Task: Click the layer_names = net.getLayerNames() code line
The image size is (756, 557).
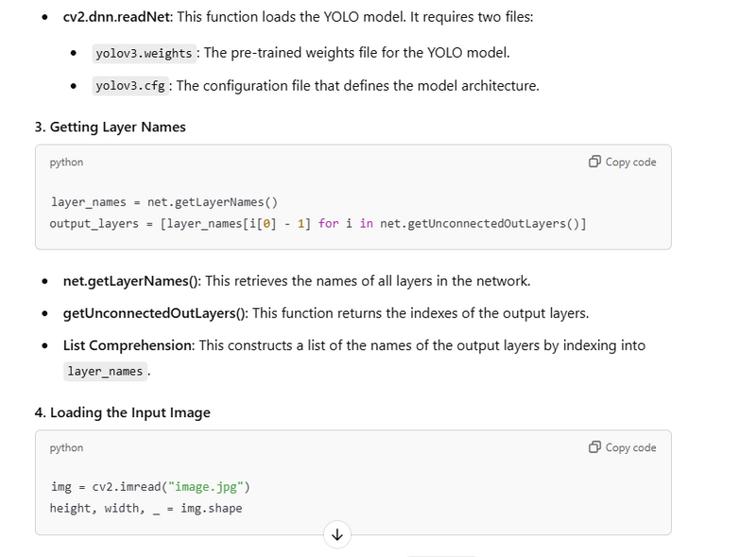Action: pos(163,201)
